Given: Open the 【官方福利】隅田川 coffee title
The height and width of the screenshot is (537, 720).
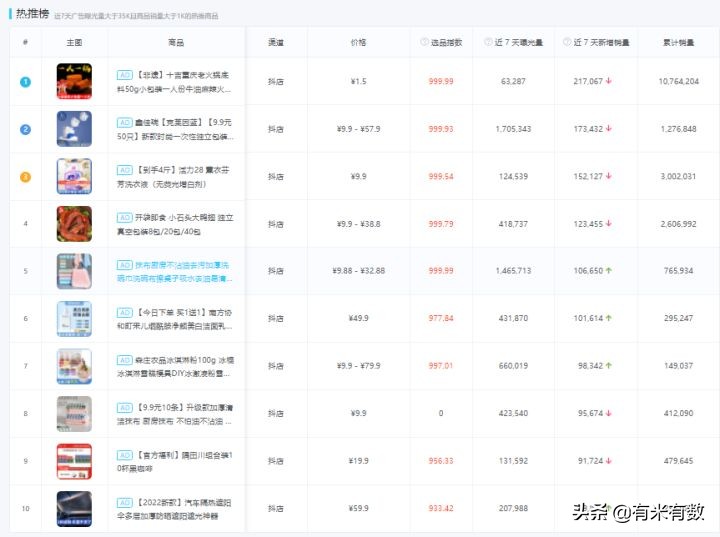Looking at the screenshot, I should click(x=175, y=462).
